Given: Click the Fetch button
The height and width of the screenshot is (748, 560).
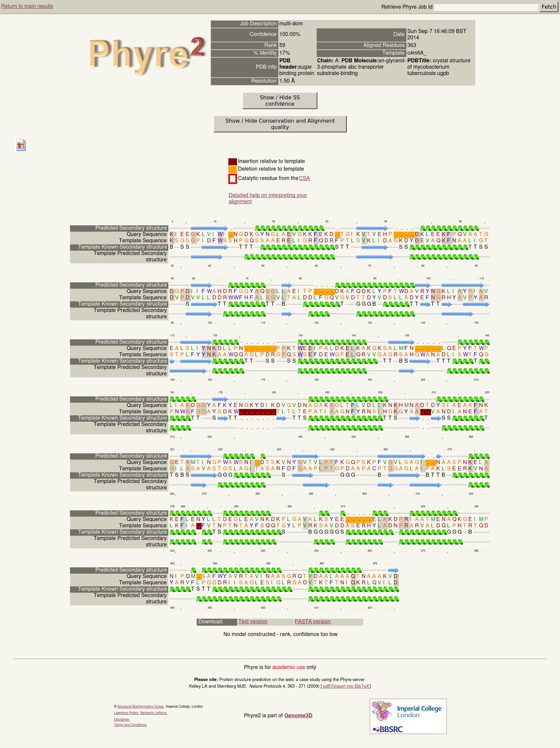Looking at the screenshot, I should [548, 7].
